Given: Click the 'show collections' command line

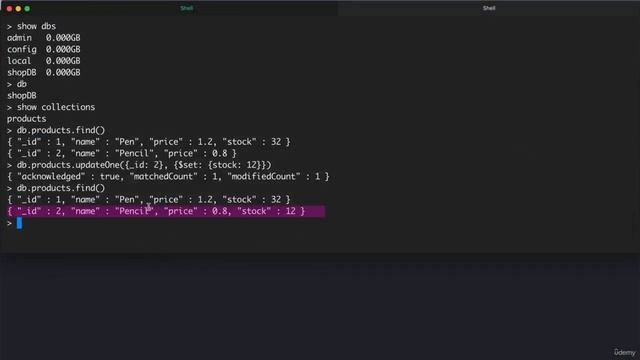Looking at the screenshot, I should pyautogui.click(x=51, y=107).
